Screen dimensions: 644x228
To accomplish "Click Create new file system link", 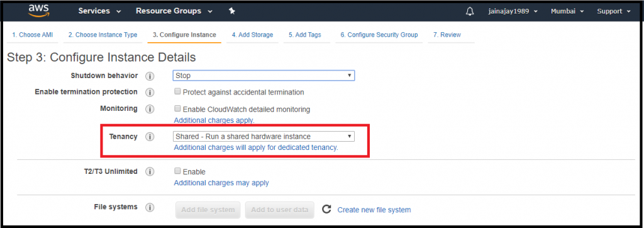I will (x=374, y=210).
